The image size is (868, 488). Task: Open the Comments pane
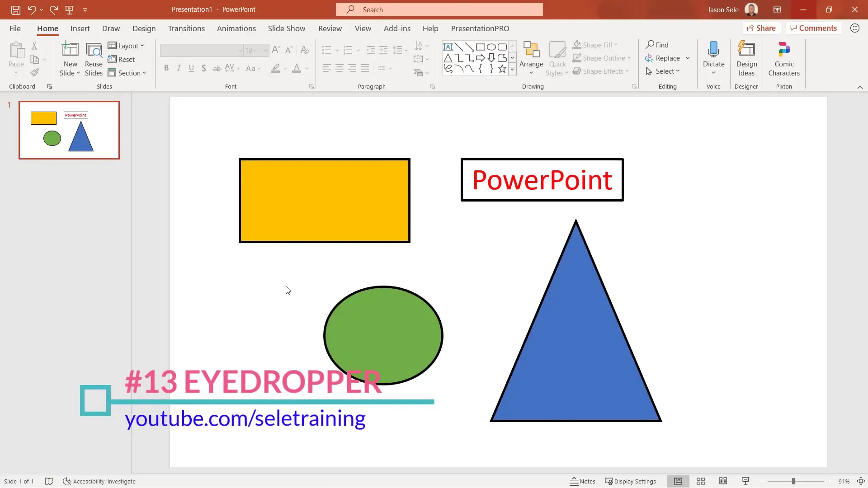click(813, 28)
